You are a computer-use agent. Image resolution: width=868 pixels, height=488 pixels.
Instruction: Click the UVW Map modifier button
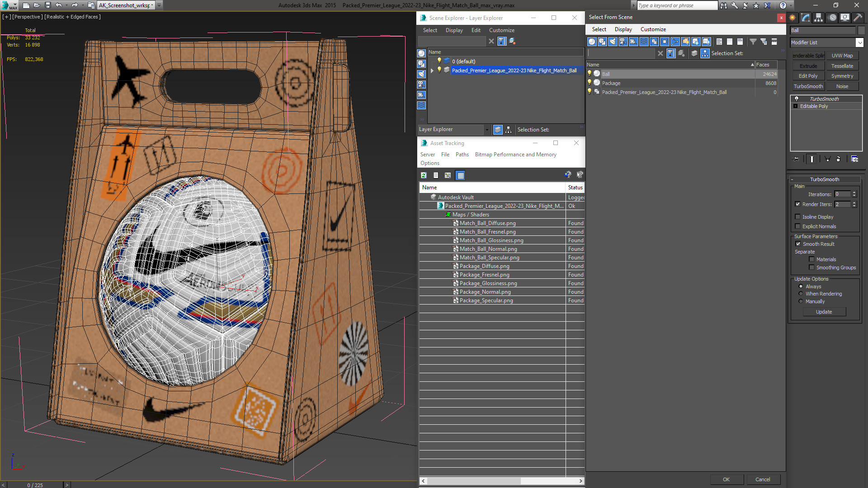842,56
